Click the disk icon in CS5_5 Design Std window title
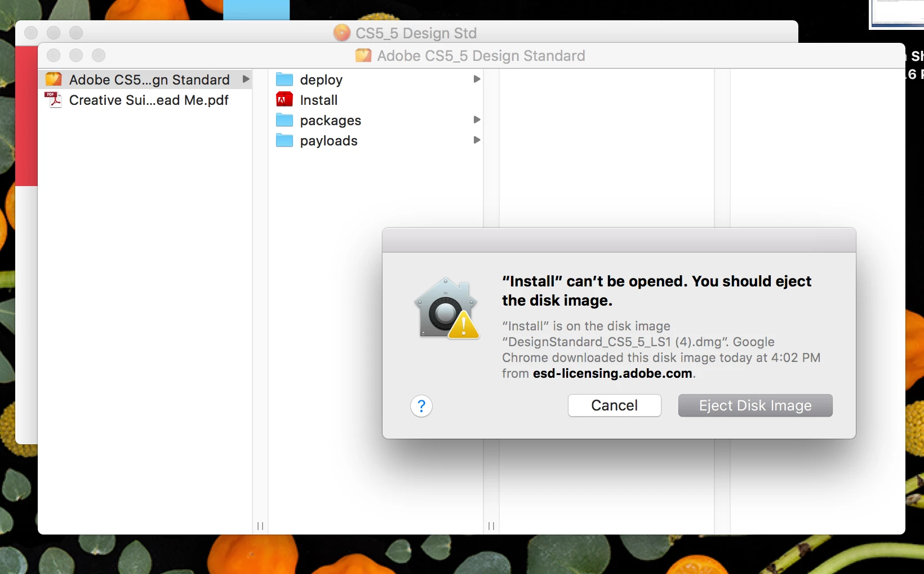This screenshot has width=924, height=574. (x=342, y=33)
